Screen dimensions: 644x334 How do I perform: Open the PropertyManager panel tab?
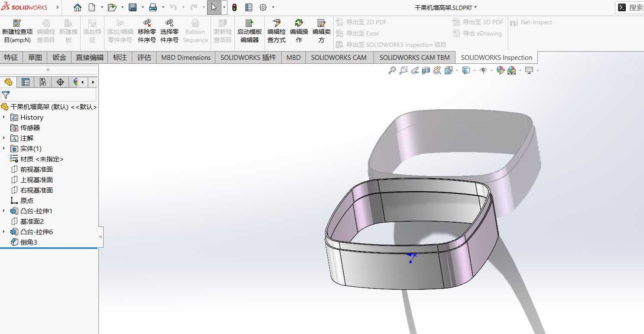26,82
